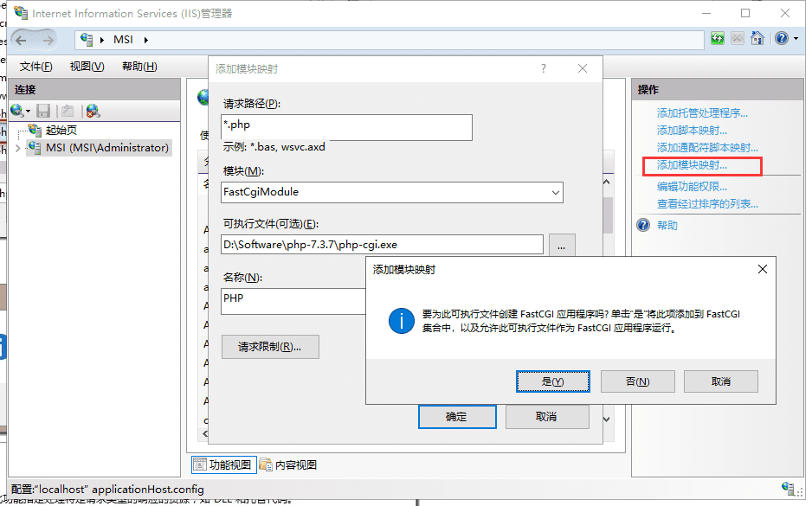Click the refresh page icon in address bar

pos(718,39)
